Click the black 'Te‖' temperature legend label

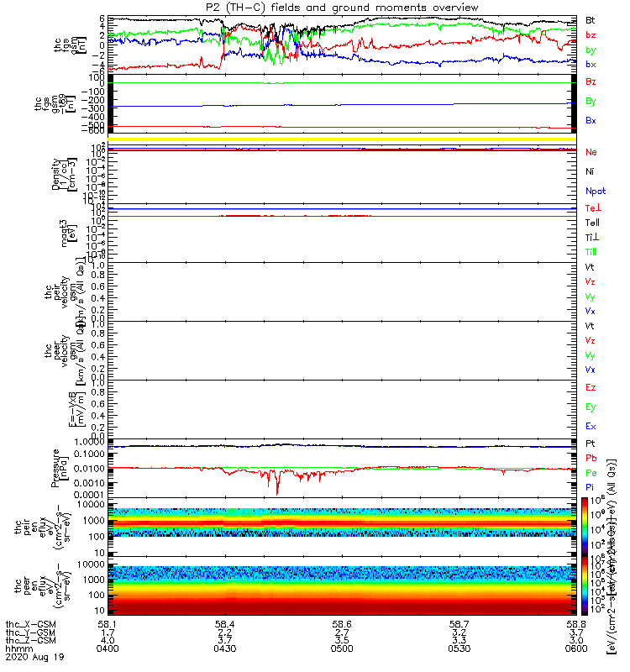pos(592,223)
